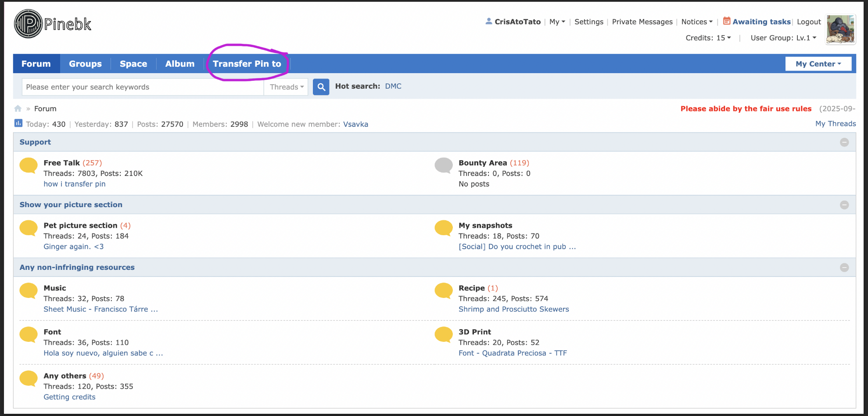Expand the Credits: 15 dropdown
The height and width of the screenshot is (416, 868).
[708, 38]
